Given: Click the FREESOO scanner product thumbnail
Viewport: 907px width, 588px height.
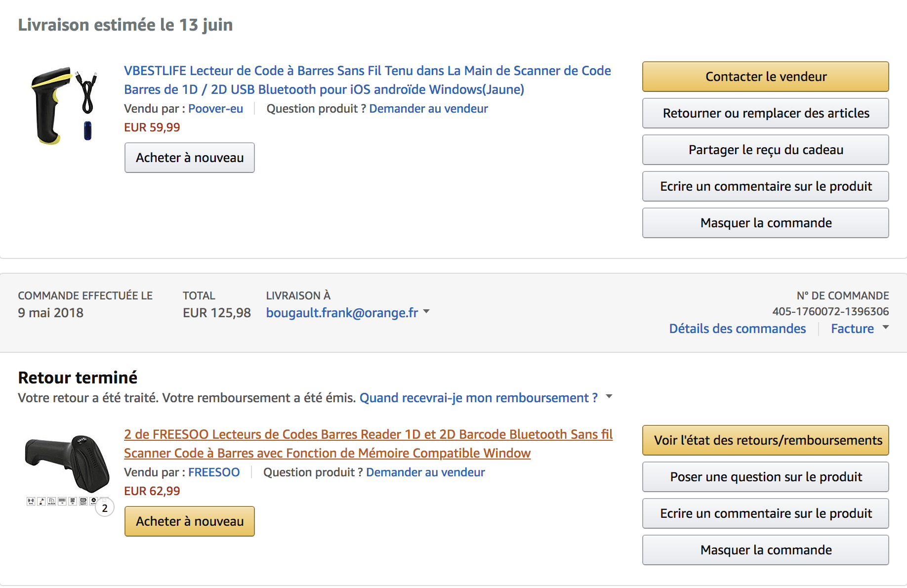Looking at the screenshot, I should (x=67, y=465).
